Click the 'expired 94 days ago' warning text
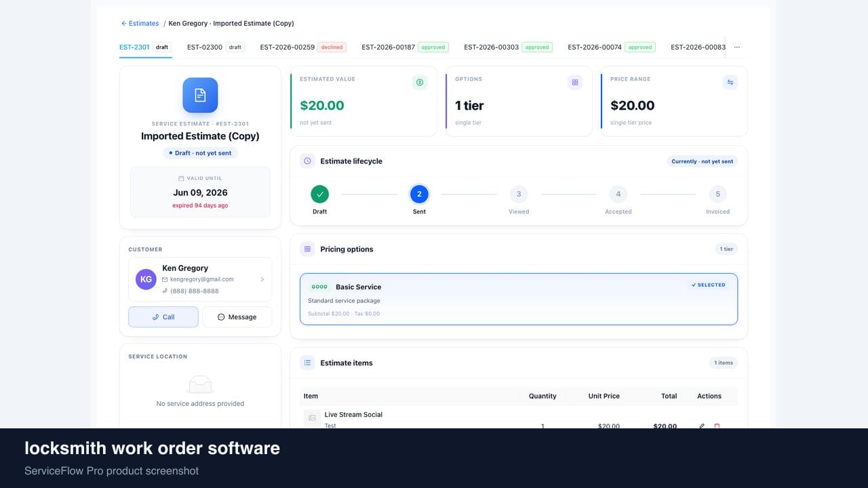868x488 pixels. click(200, 205)
